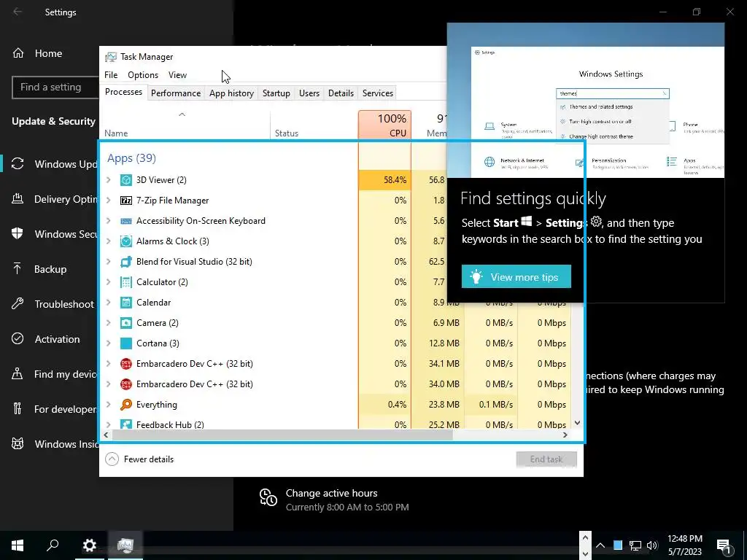Viewport: 747px width, 560px height.
Task: Click the Task Manager taskbar icon
Action: click(125, 545)
